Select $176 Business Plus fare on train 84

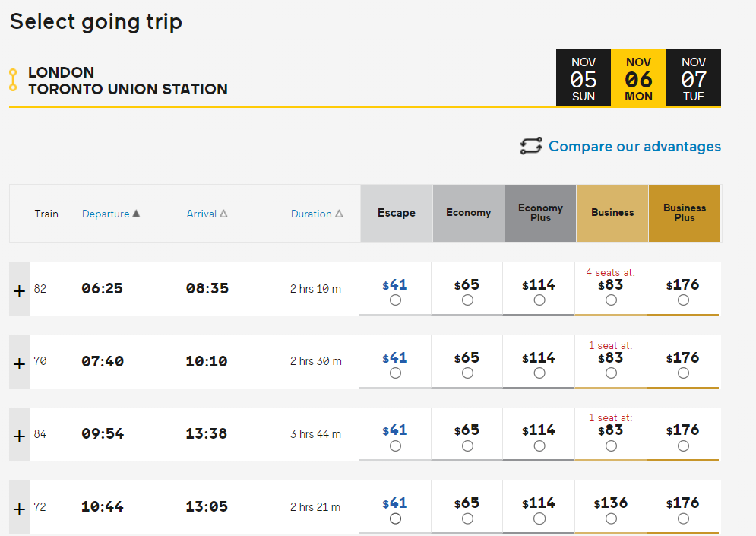[683, 446]
